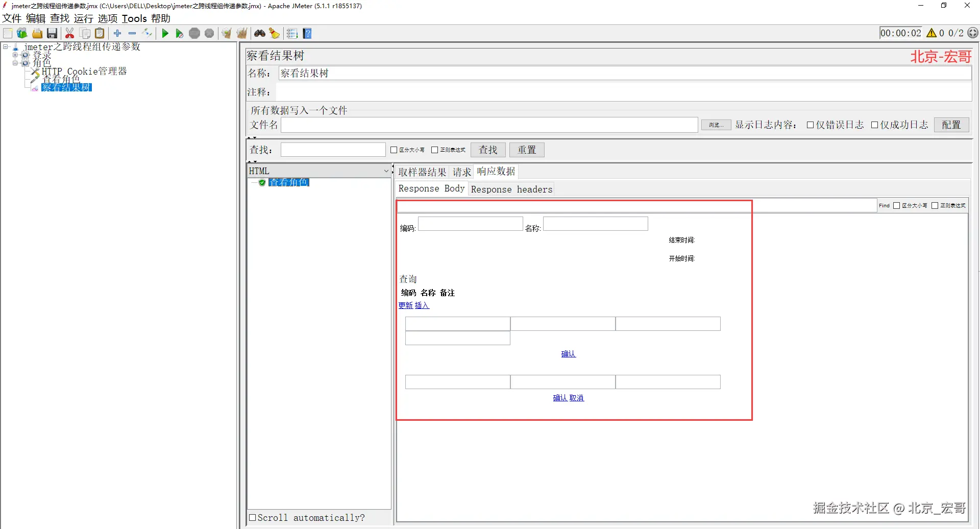The height and width of the screenshot is (529, 980).
Task: Open the 运行 menu
Action: click(84, 18)
